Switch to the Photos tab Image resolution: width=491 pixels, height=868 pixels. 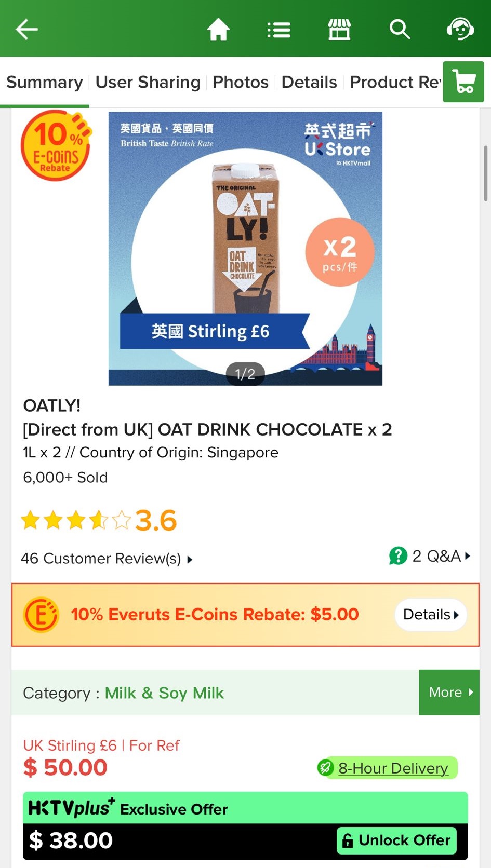point(241,82)
